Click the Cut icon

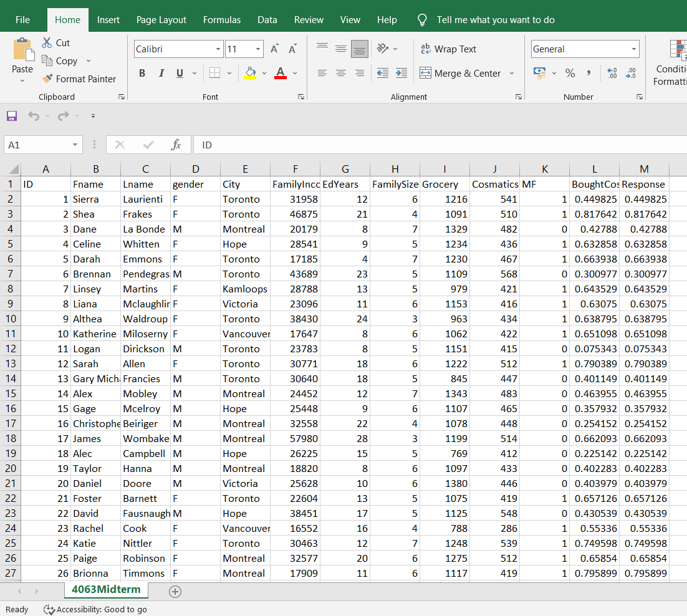tap(47, 42)
